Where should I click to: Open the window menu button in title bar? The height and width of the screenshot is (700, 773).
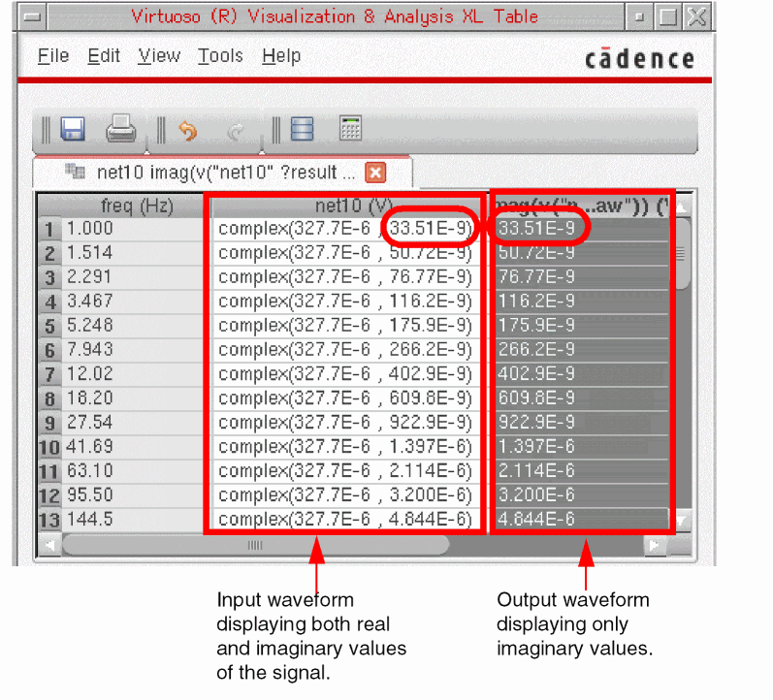click(x=33, y=17)
